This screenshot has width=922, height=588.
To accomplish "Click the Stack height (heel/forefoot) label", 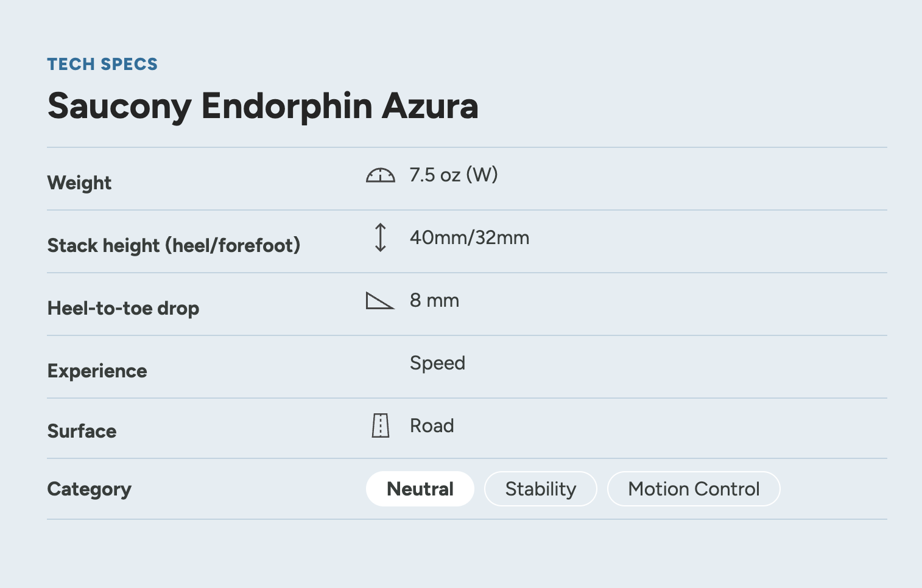I will pyautogui.click(x=174, y=245).
